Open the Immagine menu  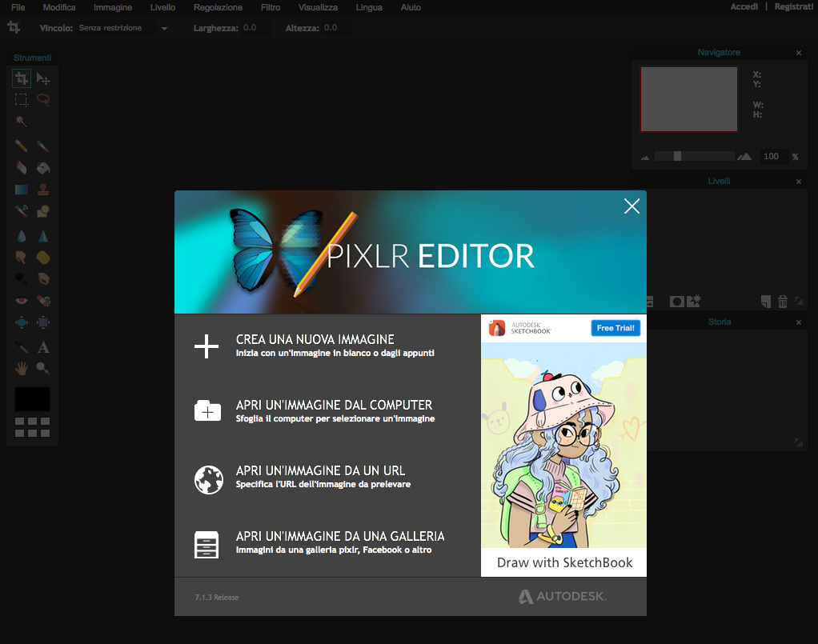click(x=113, y=7)
